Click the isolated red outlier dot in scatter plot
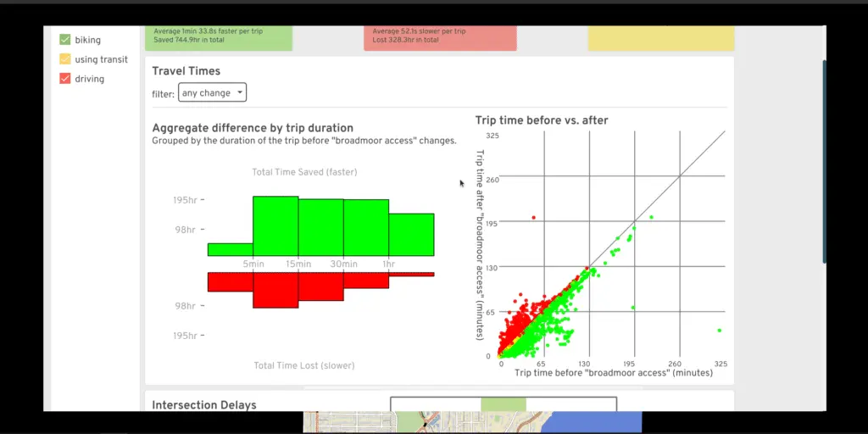 pyautogui.click(x=533, y=218)
